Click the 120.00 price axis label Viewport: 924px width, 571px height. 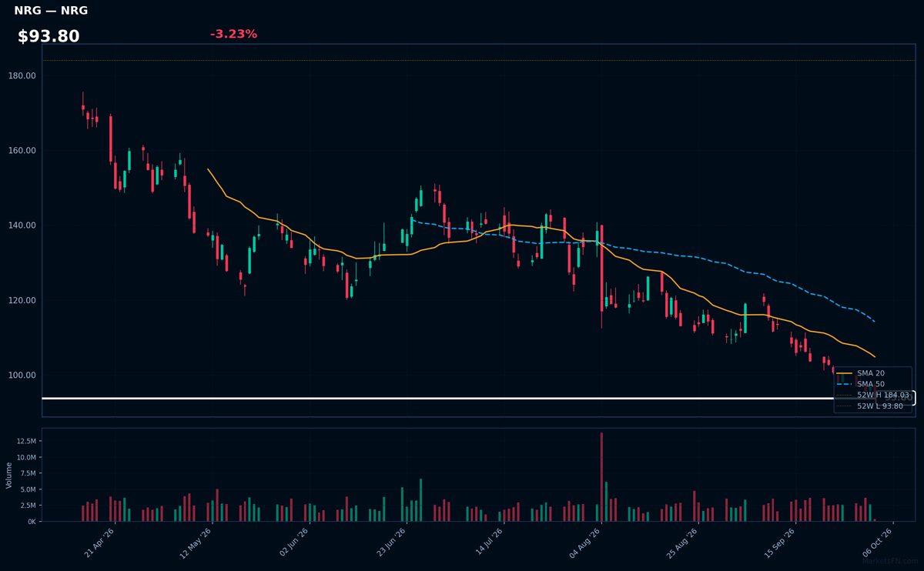[x=23, y=300]
